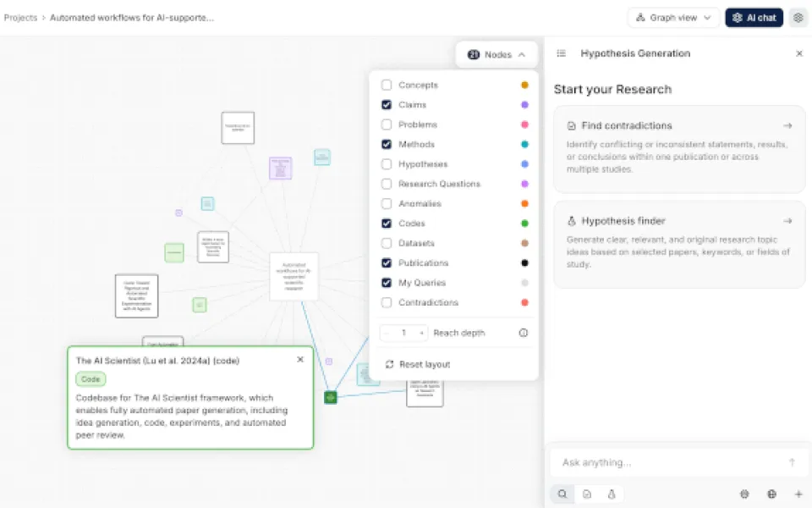The width and height of the screenshot is (812, 508).
Task: Click Reset layout
Action: (418, 364)
